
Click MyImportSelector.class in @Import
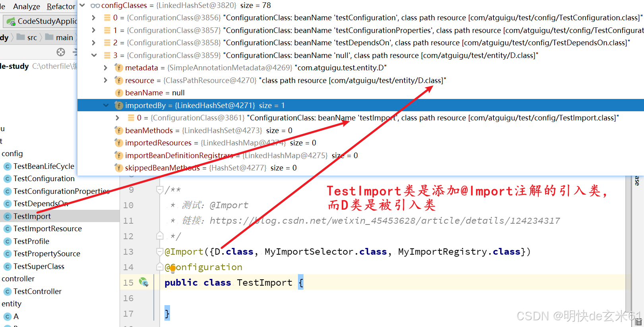[x=326, y=252]
